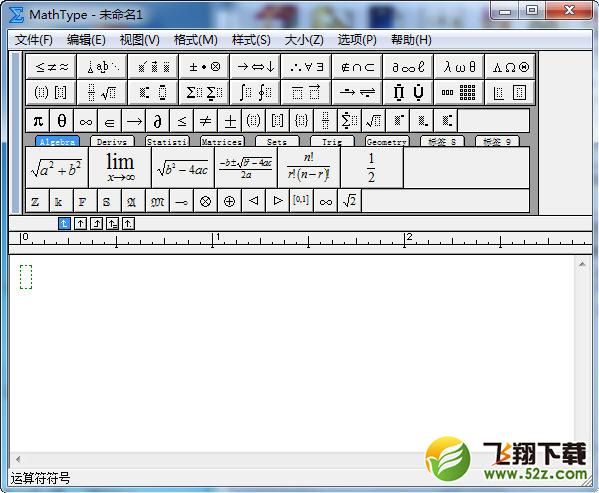Open the summation templates palette

point(204,92)
